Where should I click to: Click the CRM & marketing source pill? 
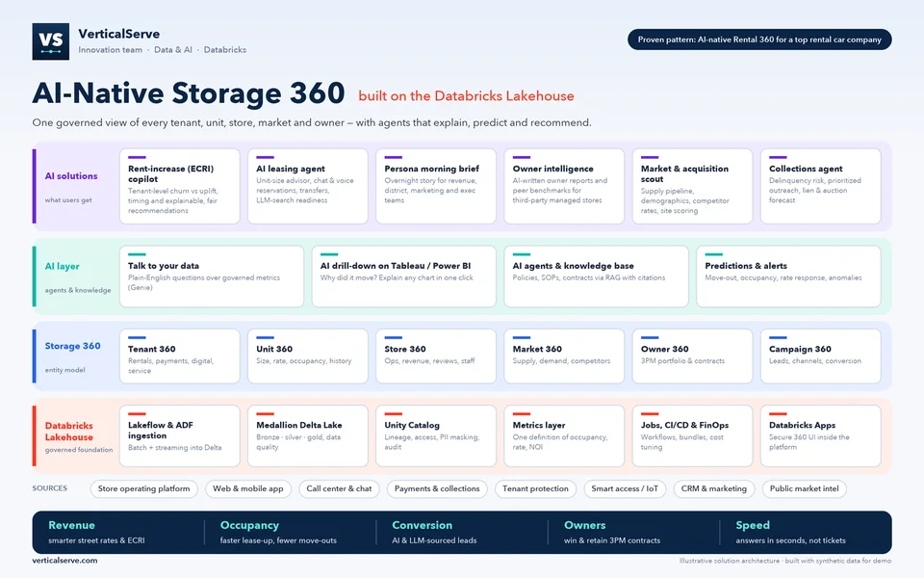click(713, 489)
